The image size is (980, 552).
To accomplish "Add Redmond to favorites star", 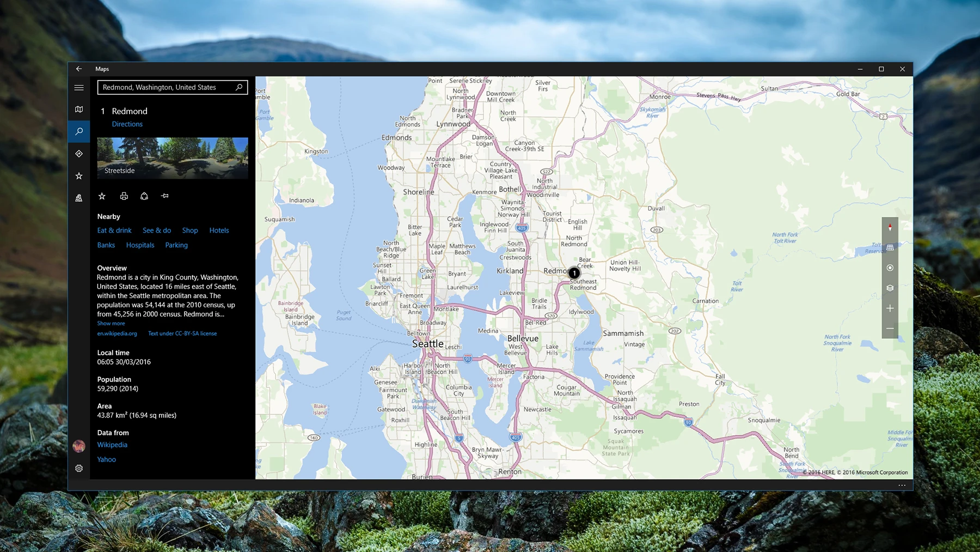I will pos(102,196).
